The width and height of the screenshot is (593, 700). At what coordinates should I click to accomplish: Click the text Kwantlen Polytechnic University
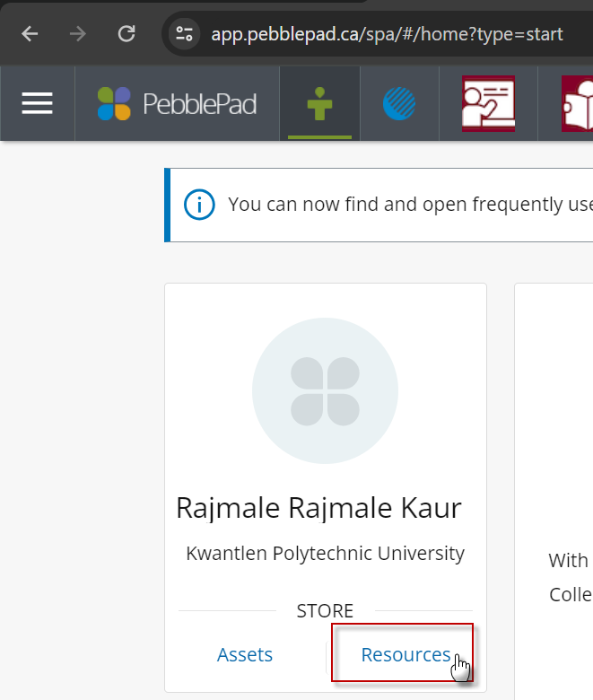pos(326,554)
